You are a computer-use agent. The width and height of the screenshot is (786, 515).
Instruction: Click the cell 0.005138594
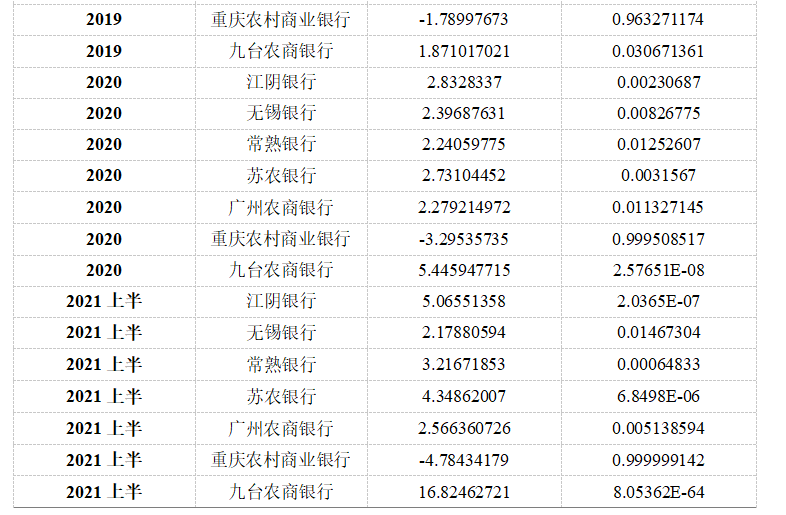click(x=658, y=428)
